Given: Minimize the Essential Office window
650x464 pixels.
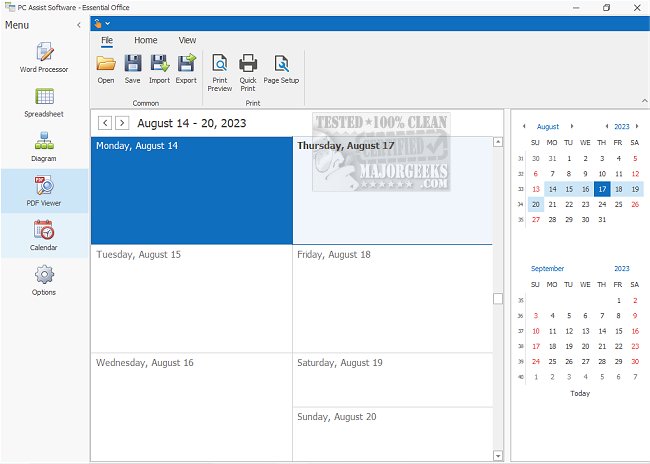Looking at the screenshot, I should point(576,7).
